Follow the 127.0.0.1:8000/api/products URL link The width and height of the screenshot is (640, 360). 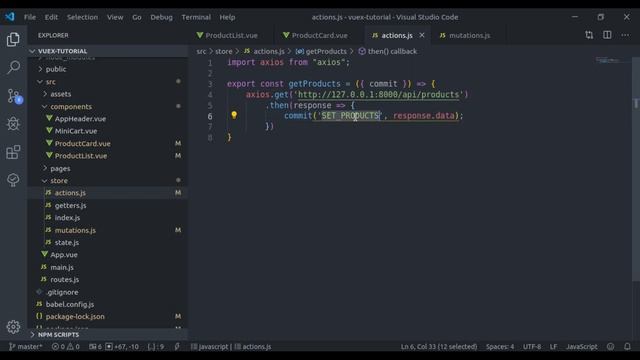click(x=378, y=95)
